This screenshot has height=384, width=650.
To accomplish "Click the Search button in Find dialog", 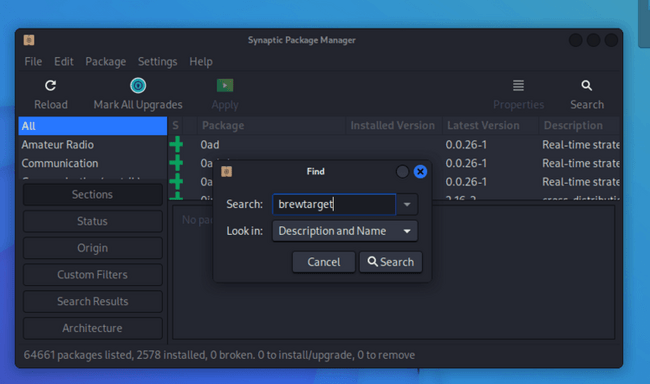I will (390, 262).
